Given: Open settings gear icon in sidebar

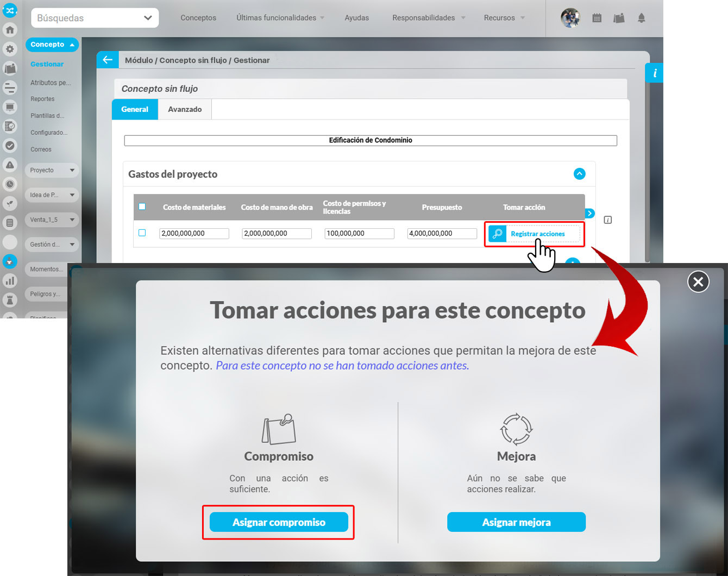Looking at the screenshot, I should (x=10, y=49).
